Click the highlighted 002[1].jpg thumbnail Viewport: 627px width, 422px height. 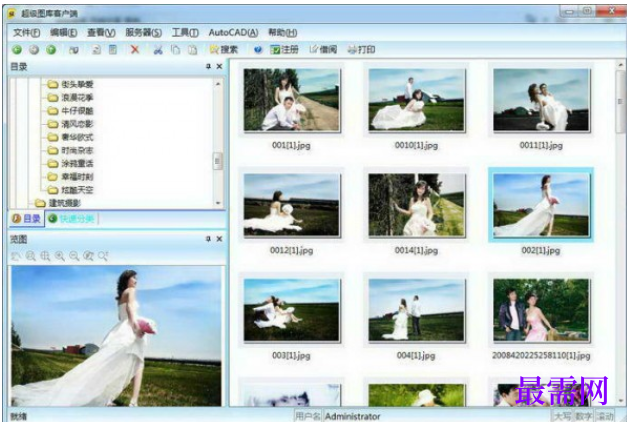coord(541,205)
